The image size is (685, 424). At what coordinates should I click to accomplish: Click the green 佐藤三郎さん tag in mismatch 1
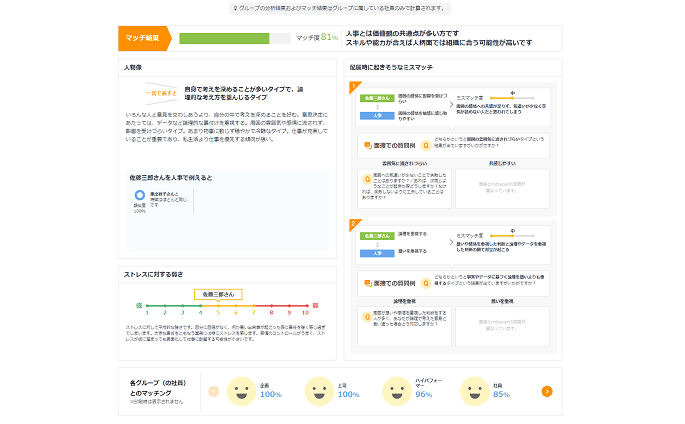click(377, 98)
